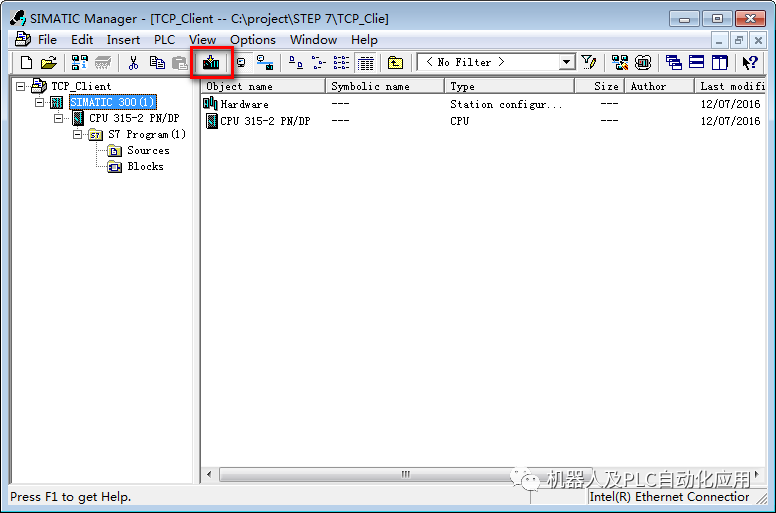
Task: Cascade windows using the cascade icon
Action: tap(674, 62)
